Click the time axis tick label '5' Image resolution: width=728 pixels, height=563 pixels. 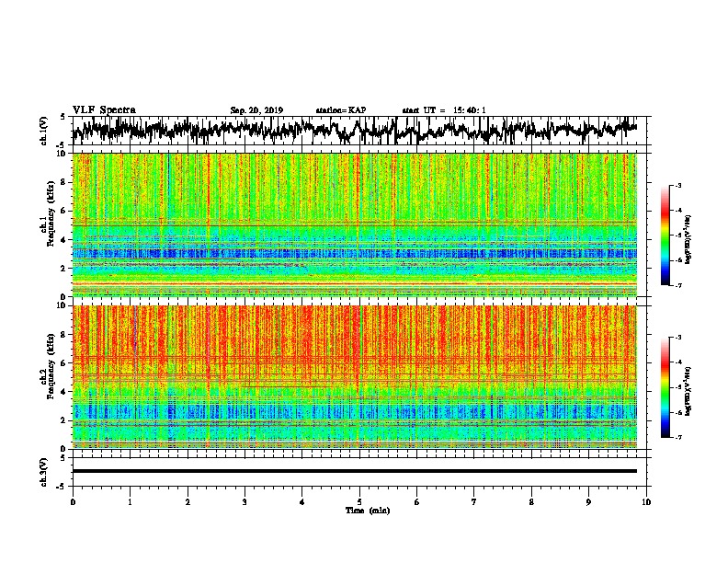click(359, 502)
